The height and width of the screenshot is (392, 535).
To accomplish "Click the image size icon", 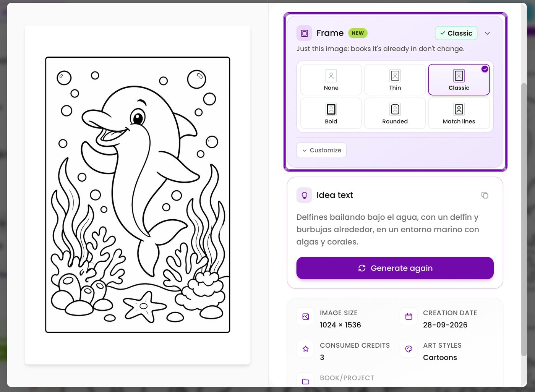I will [x=305, y=316].
